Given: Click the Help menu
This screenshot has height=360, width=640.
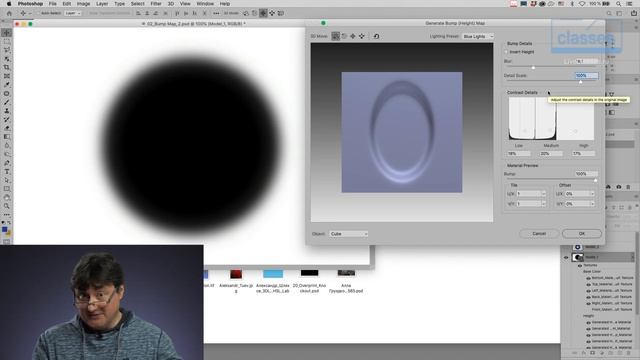Looking at the screenshot, I should pyautogui.click(x=225, y=4).
